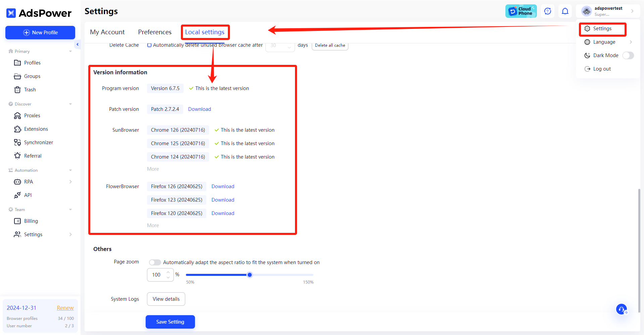Choose Settings from account menu
Screen dimensions: 644x335
pyautogui.click(x=602, y=29)
